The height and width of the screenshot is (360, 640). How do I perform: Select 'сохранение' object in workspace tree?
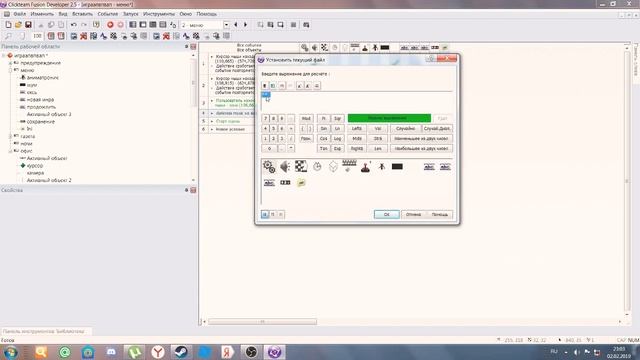[x=40, y=122]
